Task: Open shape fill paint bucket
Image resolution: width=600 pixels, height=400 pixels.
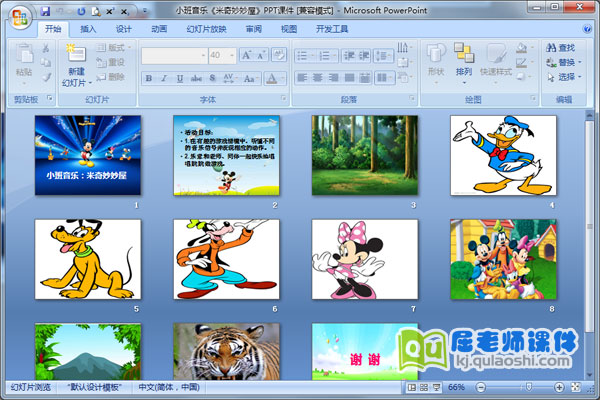Action: point(523,48)
